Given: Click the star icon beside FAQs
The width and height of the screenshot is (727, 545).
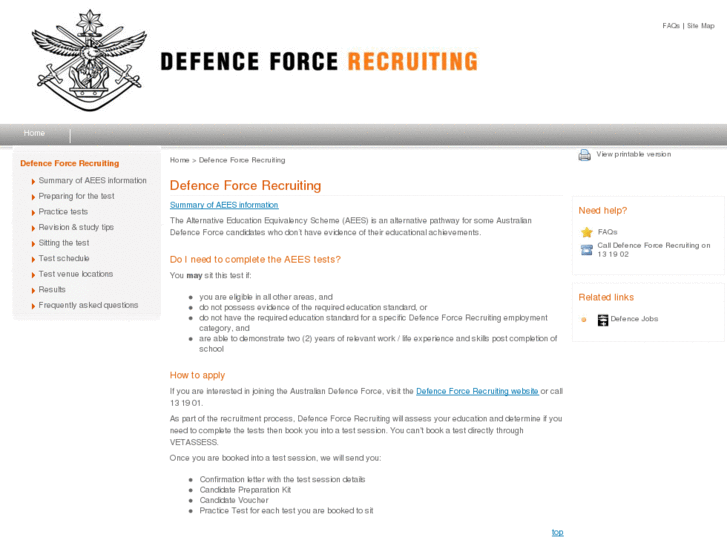Looking at the screenshot, I should [x=587, y=232].
